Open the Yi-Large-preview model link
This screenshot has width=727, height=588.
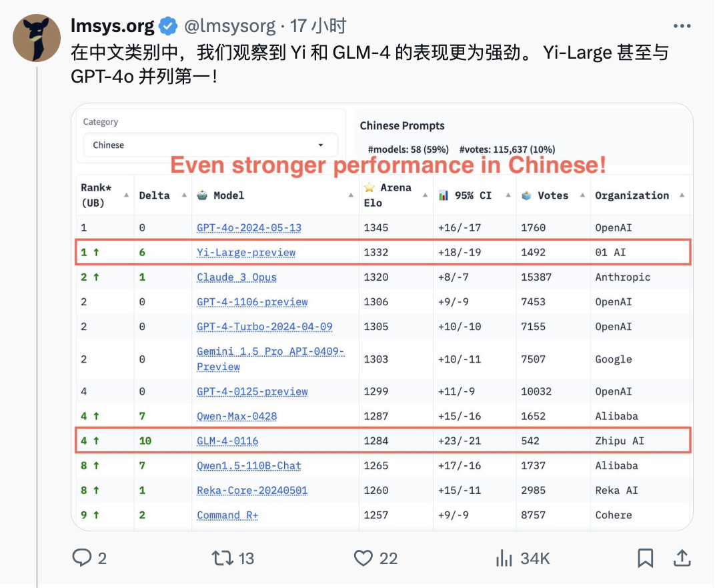pyautogui.click(x=246, y=253)
